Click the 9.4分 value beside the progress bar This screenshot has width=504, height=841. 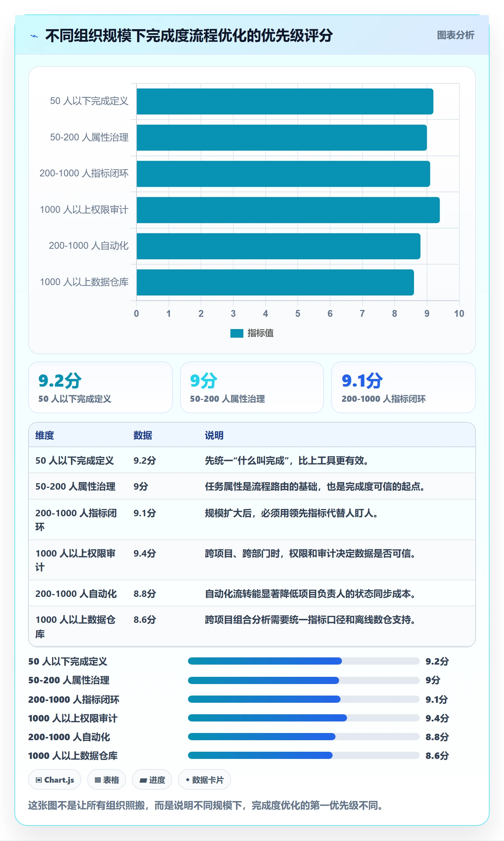437,718
